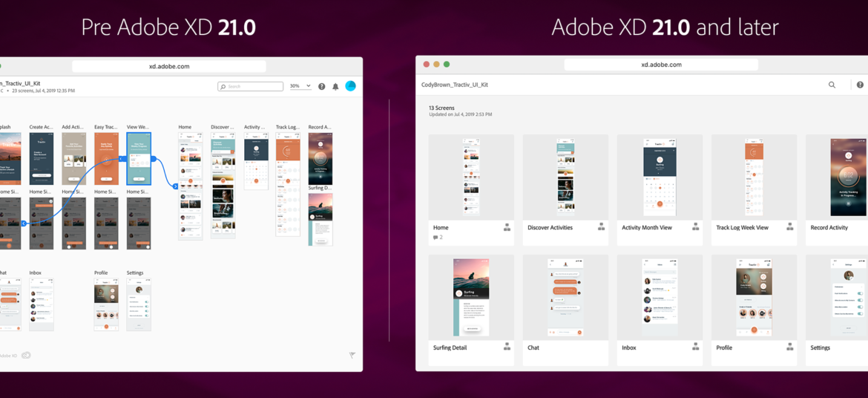Image resolution: width=868 pixels, height=398 pixels.
Task: Click the Search field in the left window
Action: pos(251,86)
